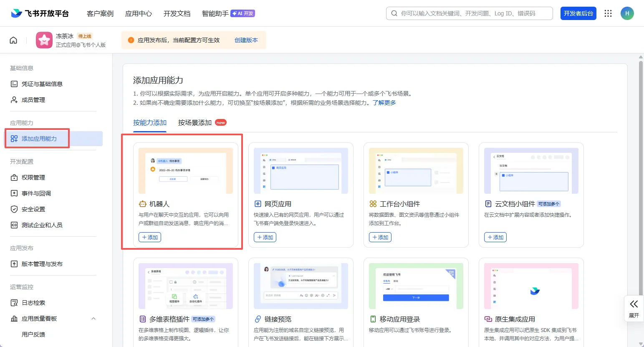Open 成员管理 from the sidebar
Screen dimensions: 644x347
(33, 100)
